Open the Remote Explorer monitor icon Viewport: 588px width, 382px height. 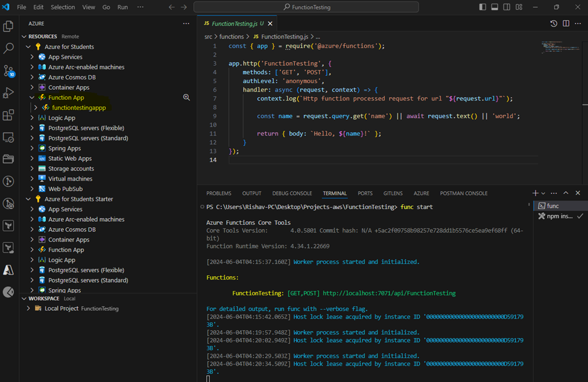(8, 137)
